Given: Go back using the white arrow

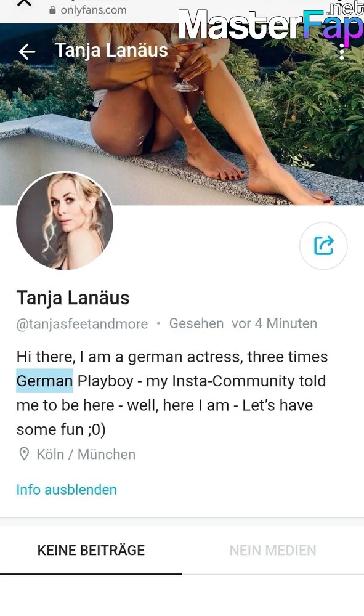Looking at the screenshot, I should (26, 52).
